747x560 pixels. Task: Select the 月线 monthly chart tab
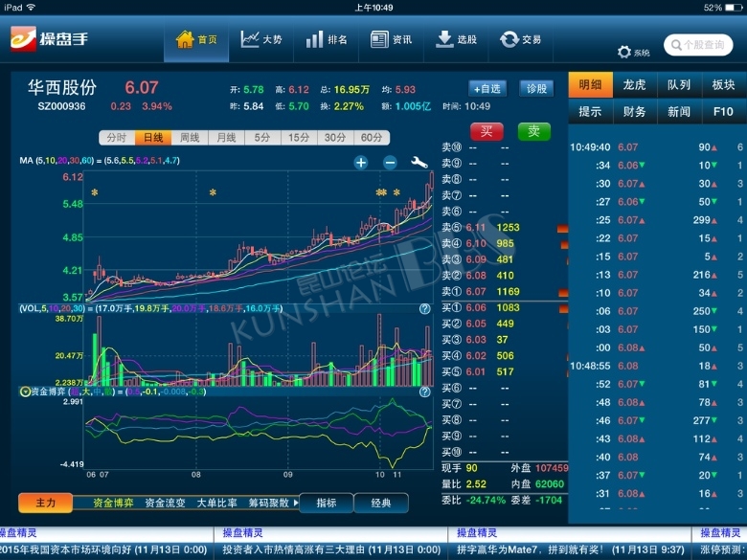click(x=226, y=138)
